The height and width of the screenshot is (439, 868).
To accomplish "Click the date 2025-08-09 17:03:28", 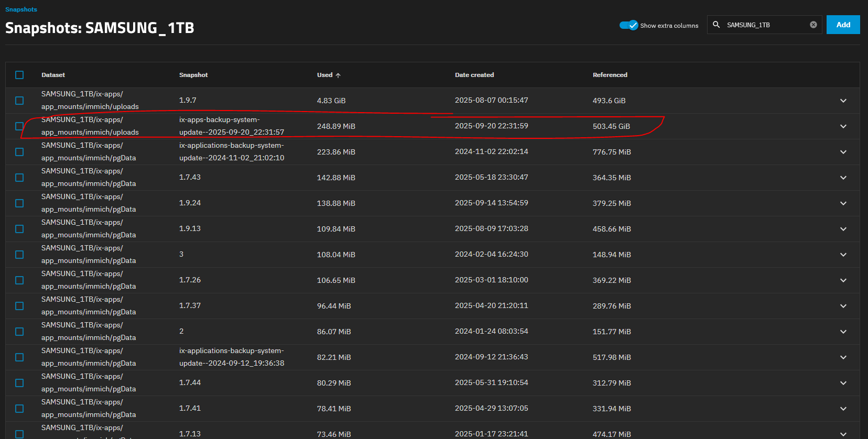I will (492, 228).
